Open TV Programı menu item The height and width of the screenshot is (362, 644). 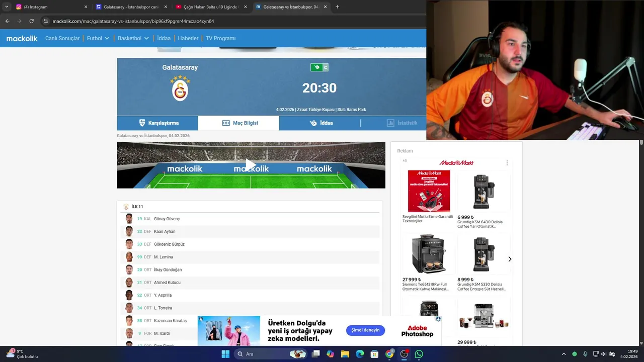(x=220, y=38)
